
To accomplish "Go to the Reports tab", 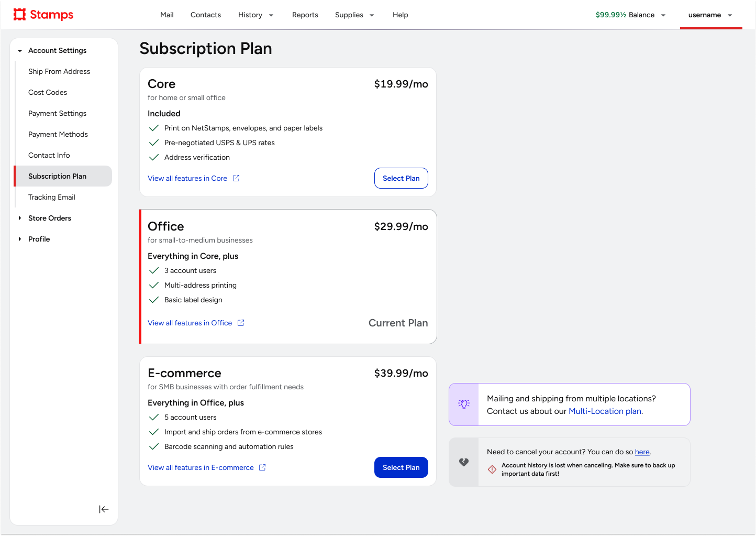I will (305, 15).
